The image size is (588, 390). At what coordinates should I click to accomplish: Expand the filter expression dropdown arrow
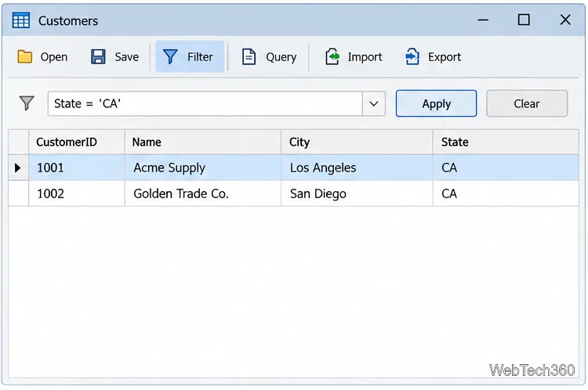(x=373, y=104)
